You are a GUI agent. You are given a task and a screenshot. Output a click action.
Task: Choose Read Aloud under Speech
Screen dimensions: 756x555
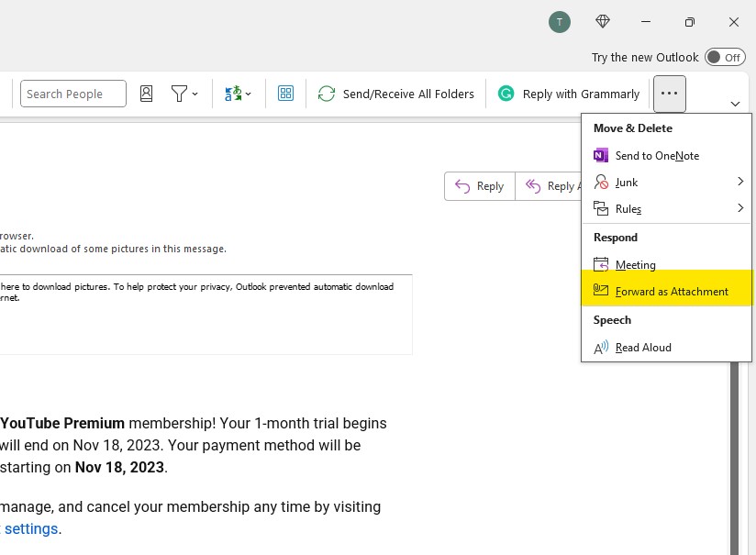(666, 348)
